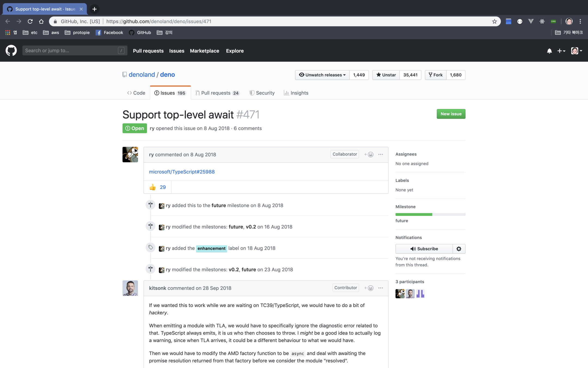Expand the Unwatch releases dropdown

click(322, 75)
